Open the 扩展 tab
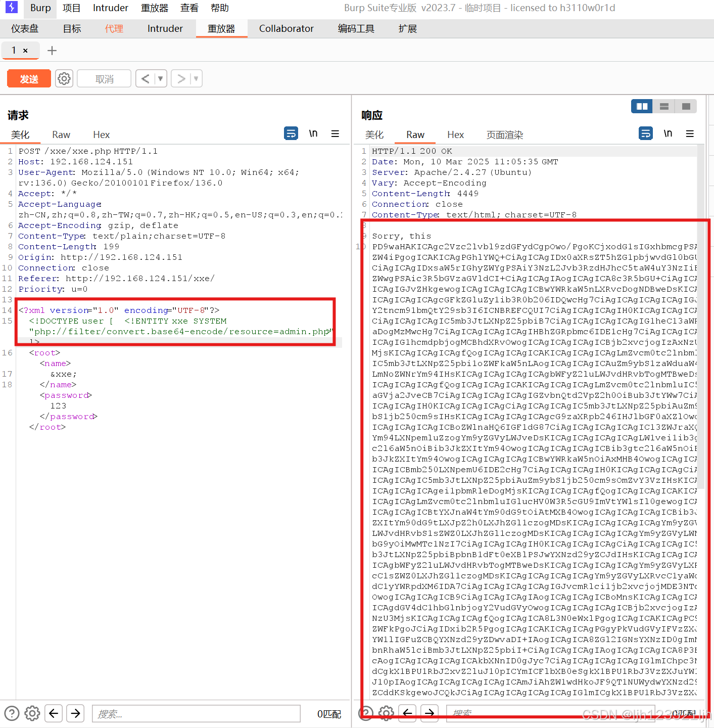Image resolution: width=714 pixels, height=728 pixels. tap(408, 29)
